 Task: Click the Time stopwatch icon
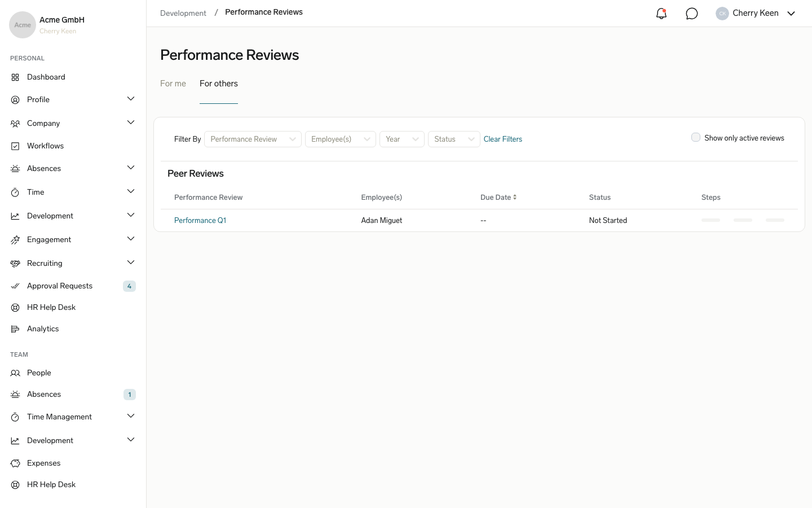(x=15, y=192)
